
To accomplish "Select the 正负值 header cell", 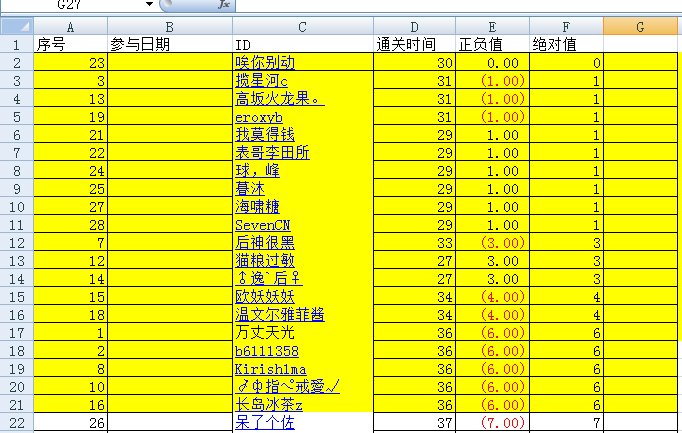I will [x=492, y=44].
